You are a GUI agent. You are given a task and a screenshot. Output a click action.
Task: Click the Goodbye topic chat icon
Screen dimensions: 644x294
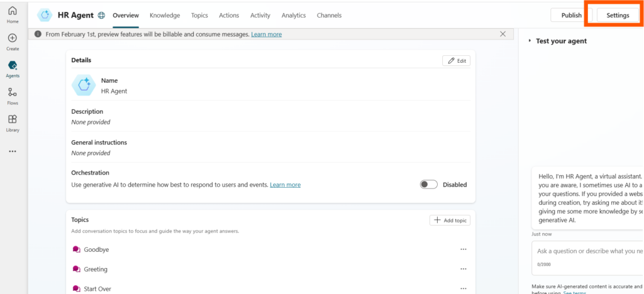tap(76, 249)
